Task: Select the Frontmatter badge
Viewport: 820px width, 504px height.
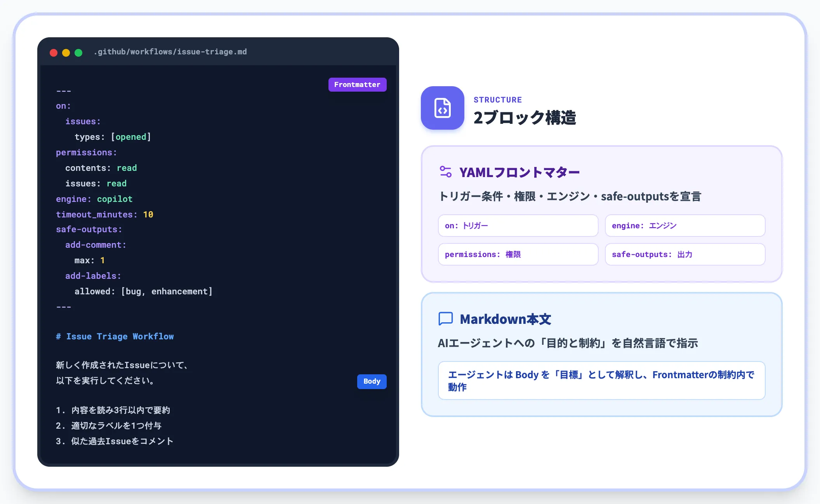Action: click(x=357, y=85)
